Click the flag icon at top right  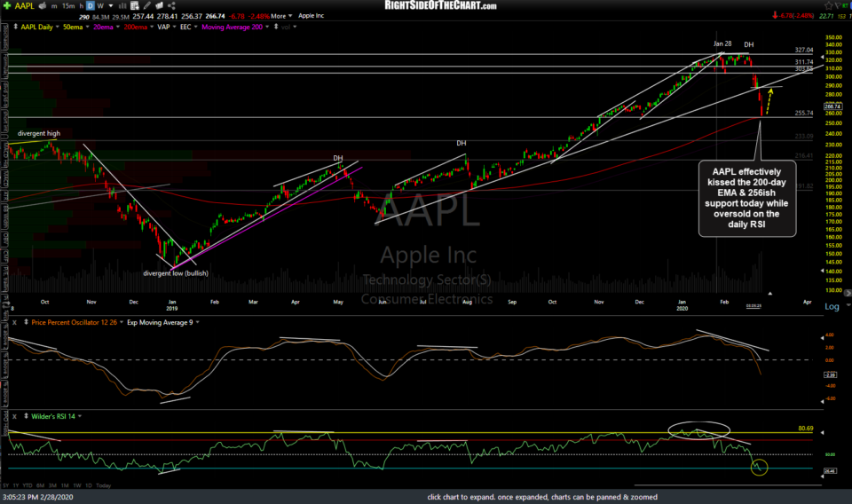837,5
